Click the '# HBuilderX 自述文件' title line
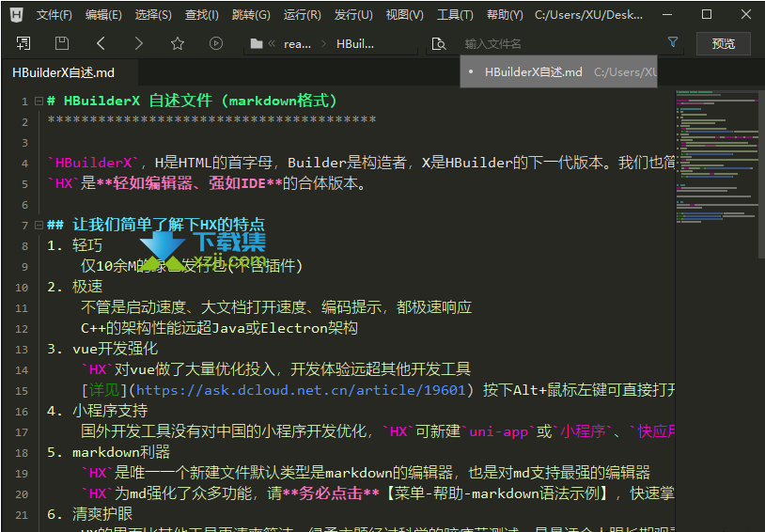The width and height of the screenshot is (765, 532). click(x=192, y=101)
